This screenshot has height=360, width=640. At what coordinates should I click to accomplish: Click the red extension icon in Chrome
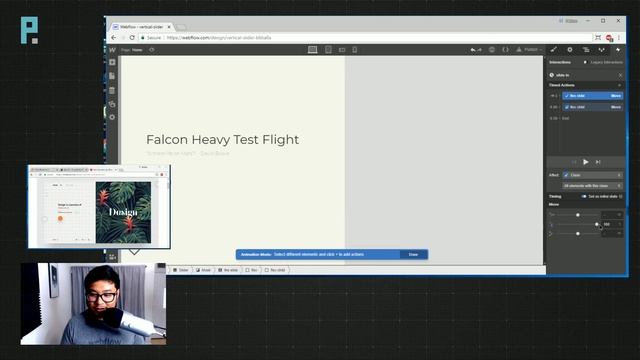click(x=609, y=38)
